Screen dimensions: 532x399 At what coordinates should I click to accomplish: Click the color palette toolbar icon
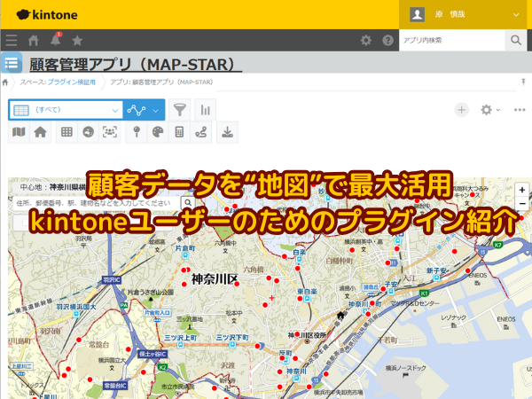point(158,132)
